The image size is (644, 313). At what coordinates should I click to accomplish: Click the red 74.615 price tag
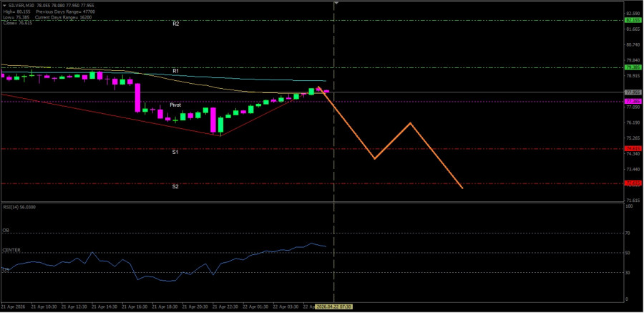pos(632,149)
